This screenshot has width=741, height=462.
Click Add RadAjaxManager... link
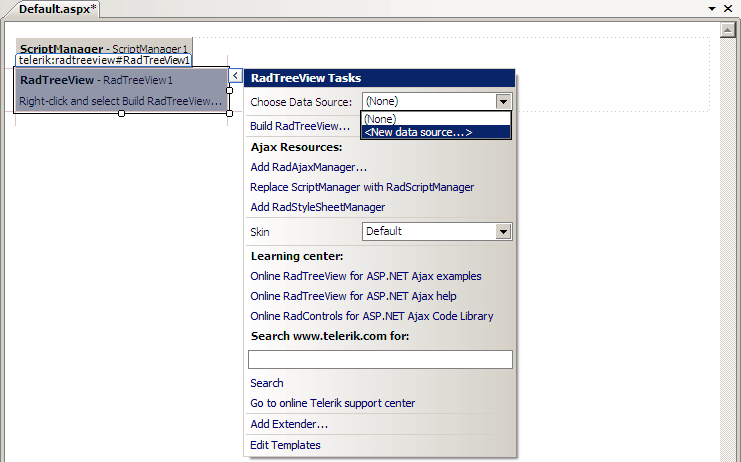click(x=309, y=167)
